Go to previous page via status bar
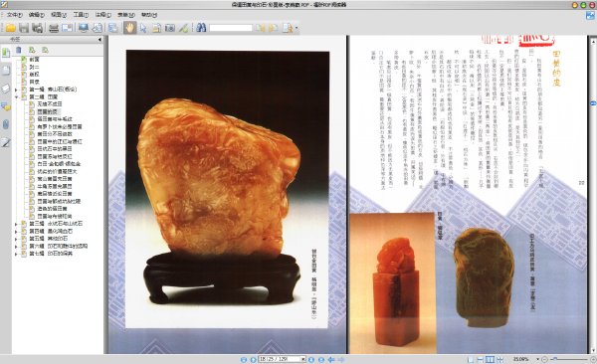Image resolution: width=597 pixels, height=364 pixels. pyautogui.click(x=253, y=359)
